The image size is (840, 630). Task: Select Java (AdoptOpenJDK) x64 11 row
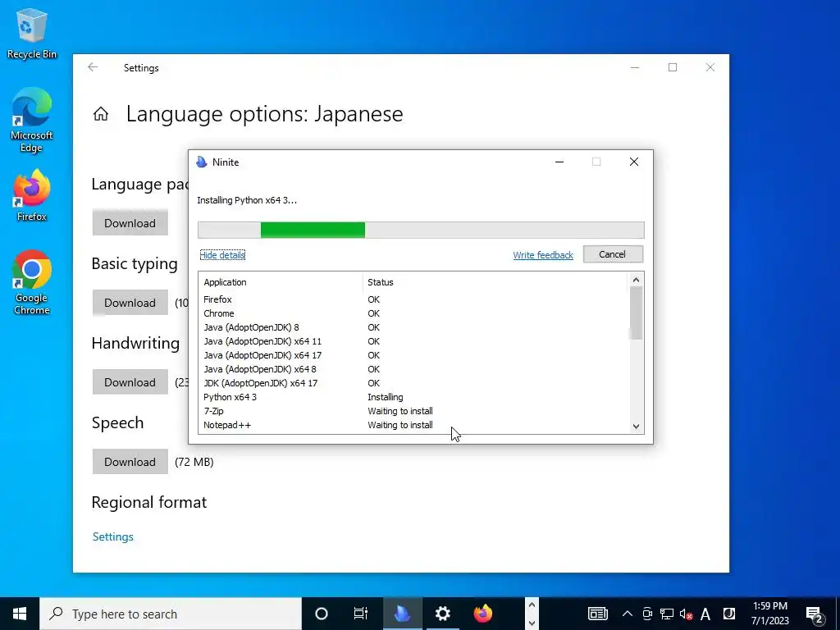tap(413, 341)
